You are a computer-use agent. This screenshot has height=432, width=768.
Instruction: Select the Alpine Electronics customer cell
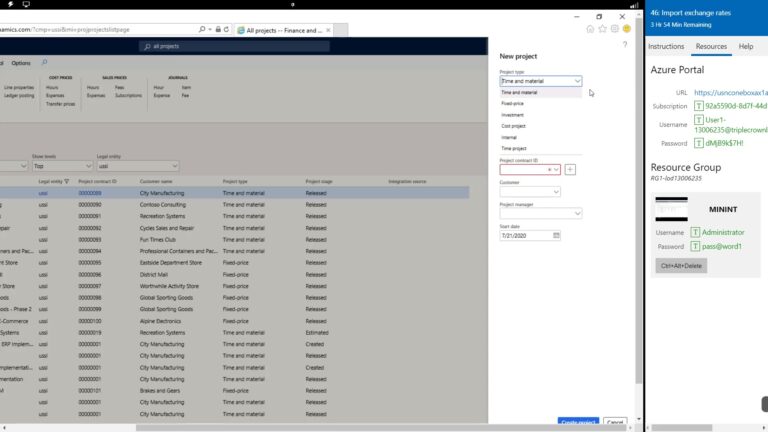(x=160, y=321)
